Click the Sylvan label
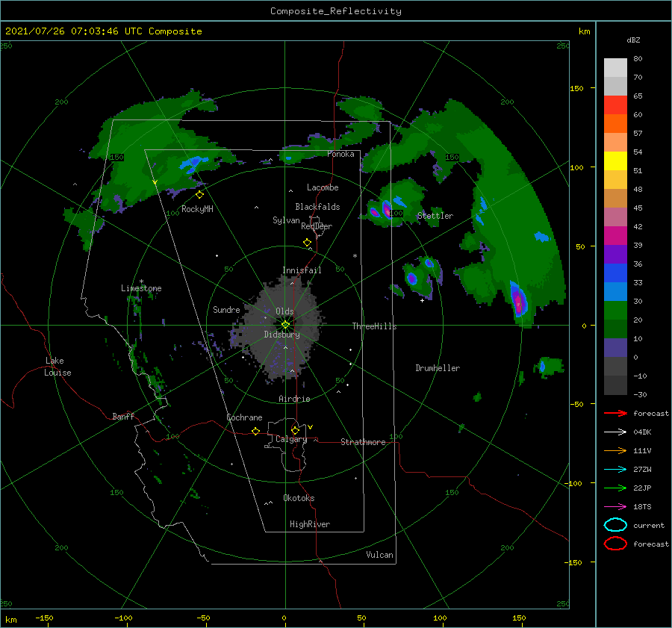Screen dimensions: 672x628 click(286, 220)
